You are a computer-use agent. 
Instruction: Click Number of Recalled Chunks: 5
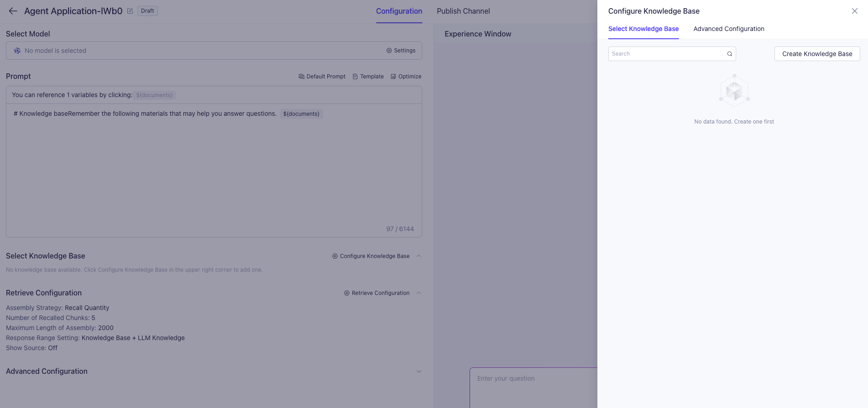[x=51, y=318]
